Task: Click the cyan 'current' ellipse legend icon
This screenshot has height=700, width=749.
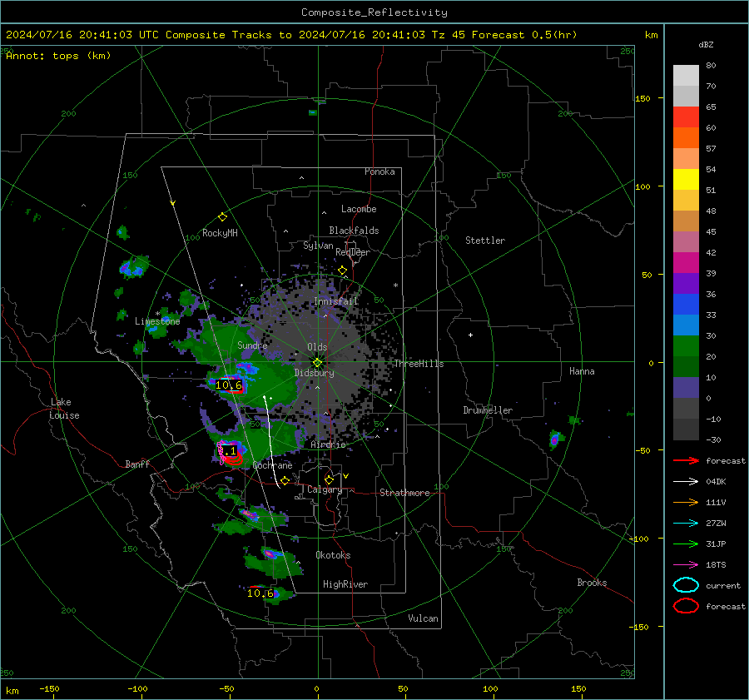Action: tap(686, 585)
